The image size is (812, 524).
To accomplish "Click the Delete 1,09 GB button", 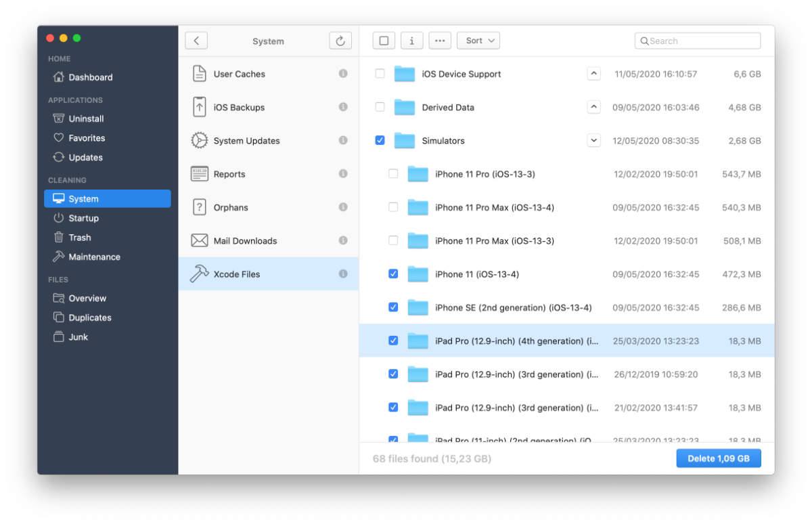I will click(x=719, y=458).
